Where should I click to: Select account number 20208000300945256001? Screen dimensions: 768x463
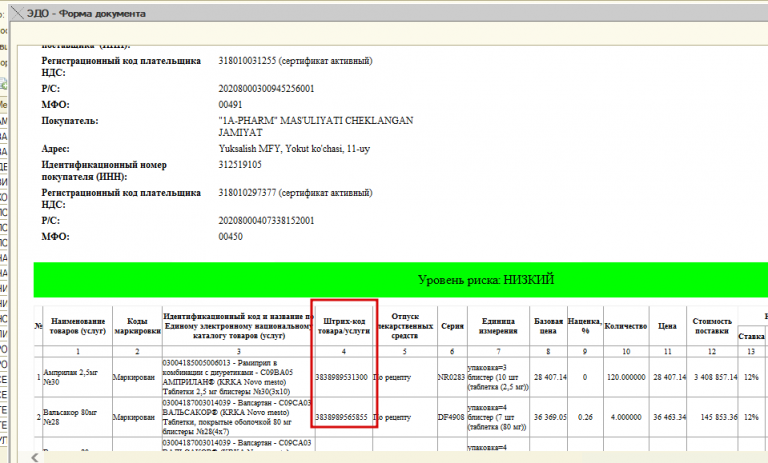coord(266,89)
